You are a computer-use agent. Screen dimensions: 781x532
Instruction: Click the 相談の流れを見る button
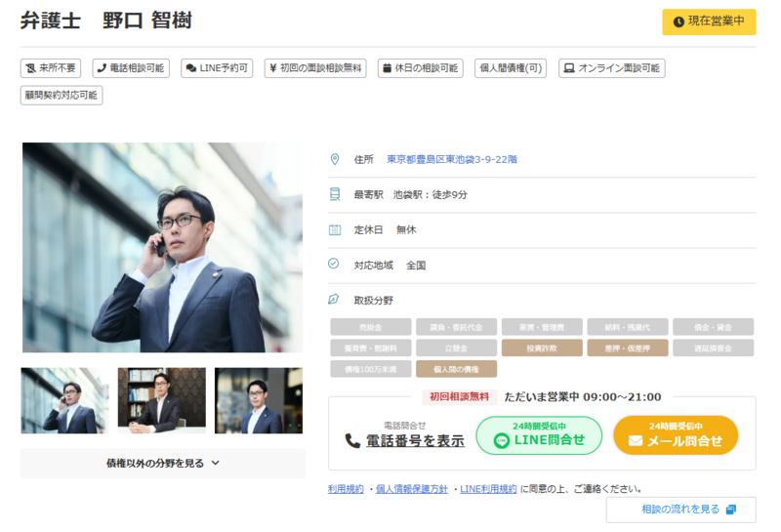click(680, 510)
